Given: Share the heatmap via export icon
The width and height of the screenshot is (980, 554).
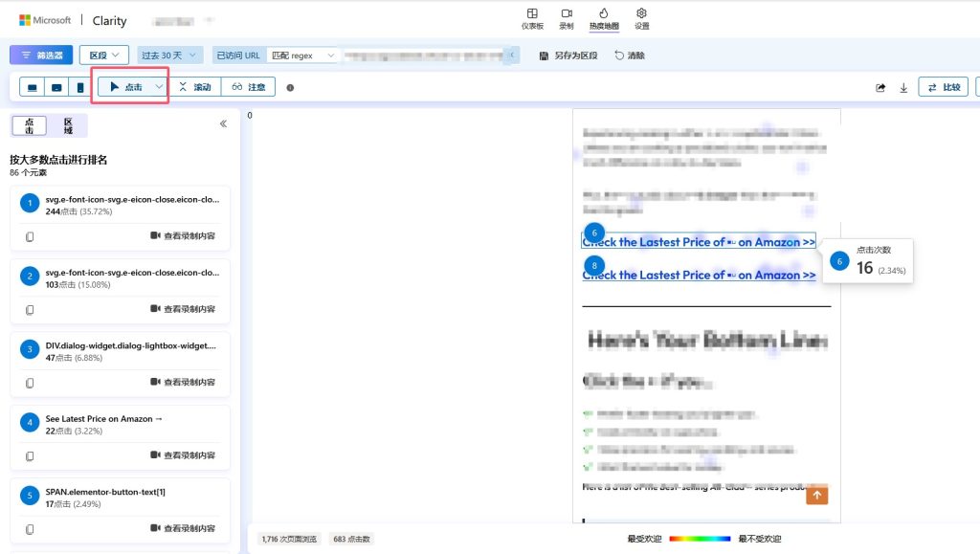Looking at the screenshot, I should pos(880,86).
